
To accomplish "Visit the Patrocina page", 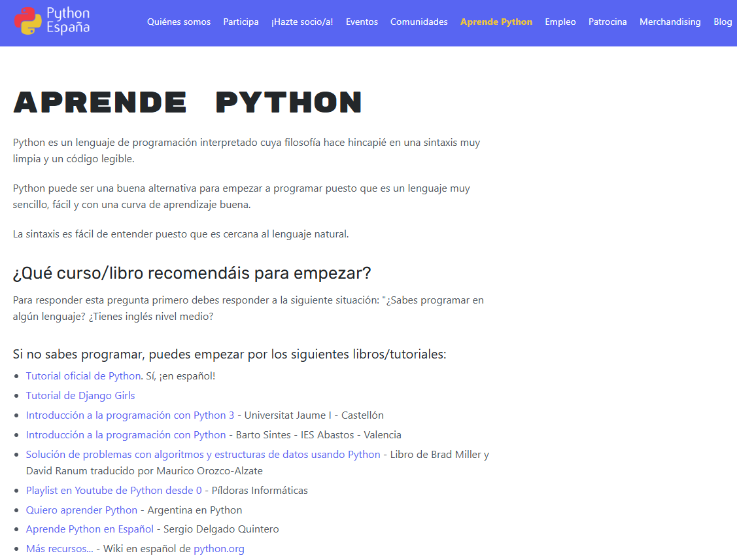I will pos(607,22).
